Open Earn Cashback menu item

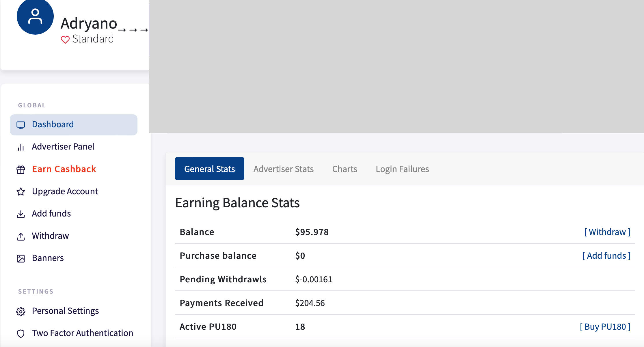point(64,169)
